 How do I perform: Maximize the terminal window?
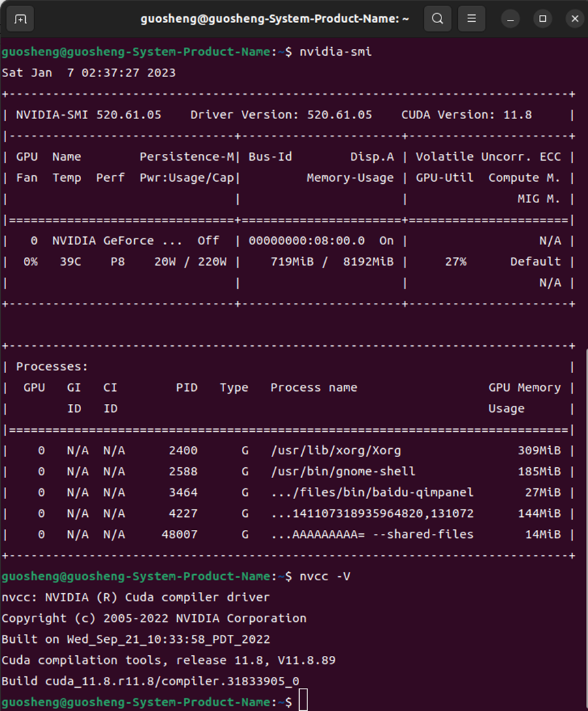(543, 19)
